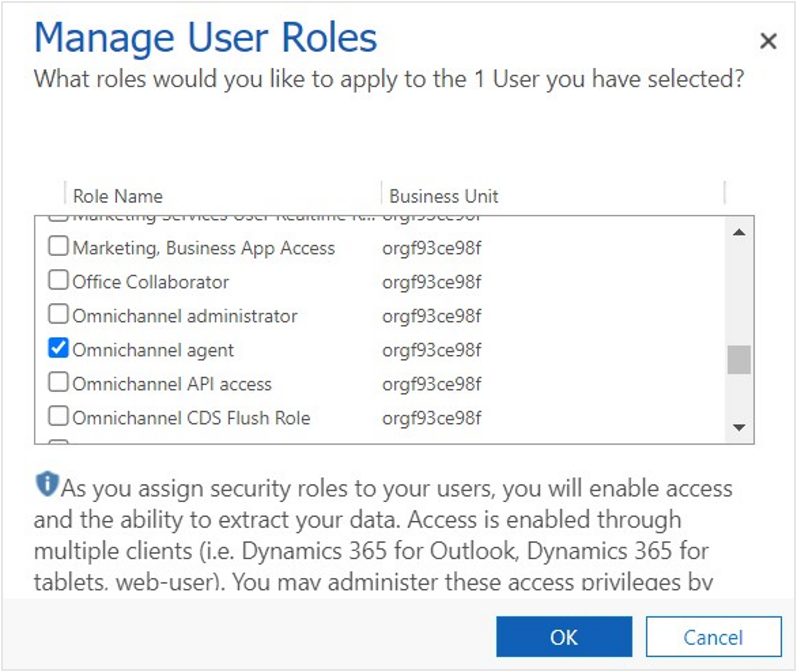This screenshot has width=797, height=672.
Task: Click the Role Name column header
Action: (118, 196)
